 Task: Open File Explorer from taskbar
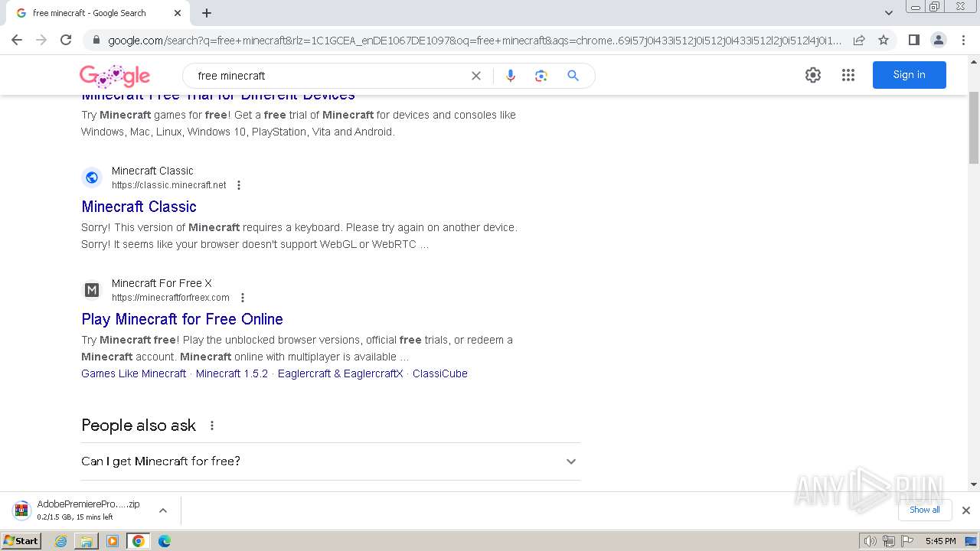point(87,541)
